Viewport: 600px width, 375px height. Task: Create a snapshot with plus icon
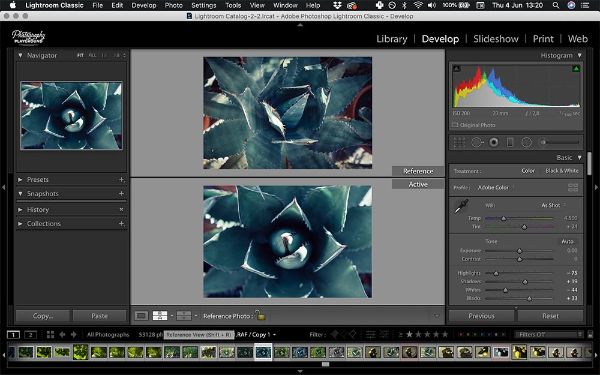pyautogui.click(x=121, y=194)
